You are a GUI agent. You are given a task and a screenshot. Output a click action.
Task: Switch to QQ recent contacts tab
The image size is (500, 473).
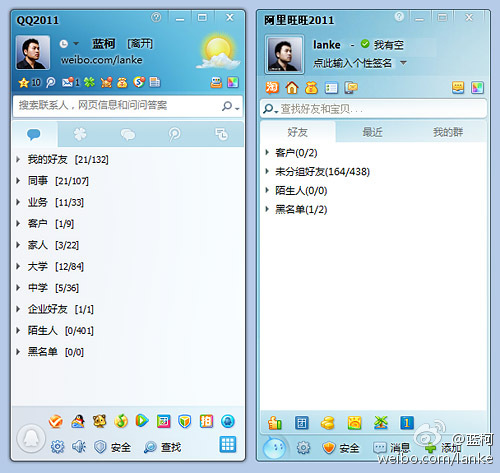point(221,134)
